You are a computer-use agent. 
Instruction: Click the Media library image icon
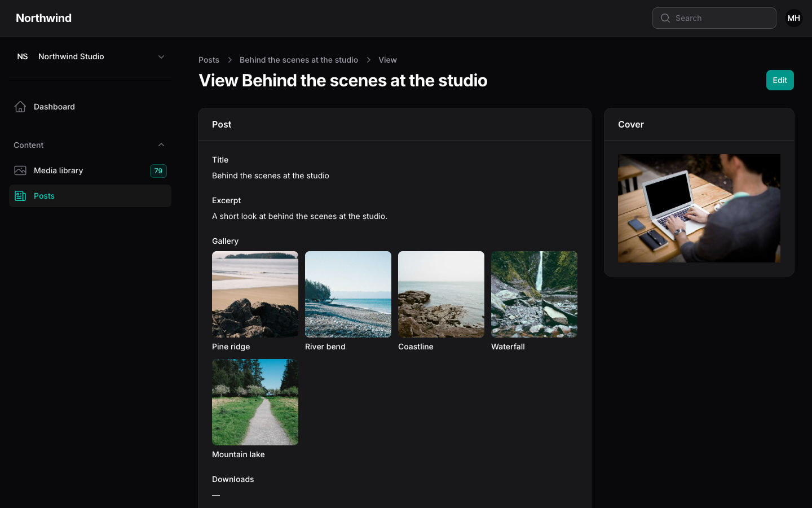tap(20, 170)
